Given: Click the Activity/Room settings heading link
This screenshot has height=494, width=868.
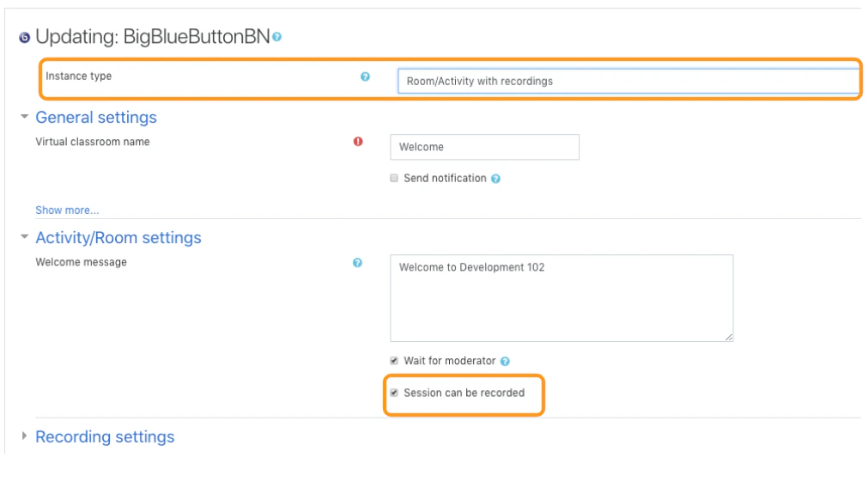Looking at the screenshot, I should pos(118,238).
